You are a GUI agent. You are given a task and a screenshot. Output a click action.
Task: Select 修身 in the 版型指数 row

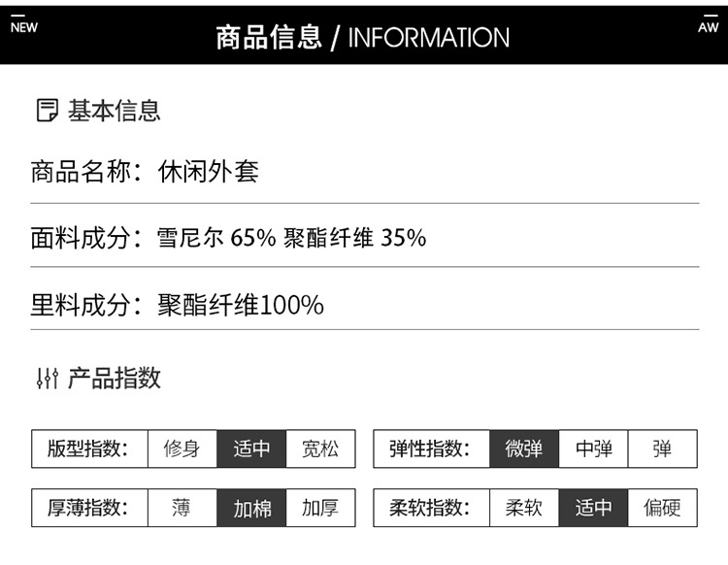click(182, 449)
